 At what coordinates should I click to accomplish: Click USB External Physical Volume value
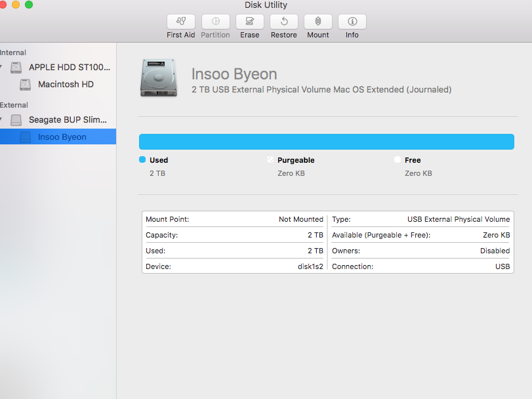click(459, 219)
